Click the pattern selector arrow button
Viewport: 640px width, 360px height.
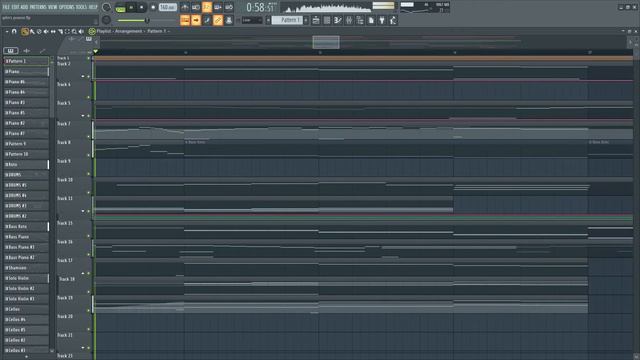[x=268, y=20]
